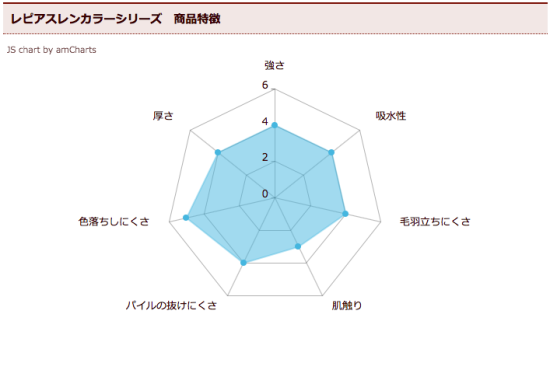
Task: Click the レピアスレンカラーシリーズ 商品特徴 heading
Action: [x=115, y=19]
